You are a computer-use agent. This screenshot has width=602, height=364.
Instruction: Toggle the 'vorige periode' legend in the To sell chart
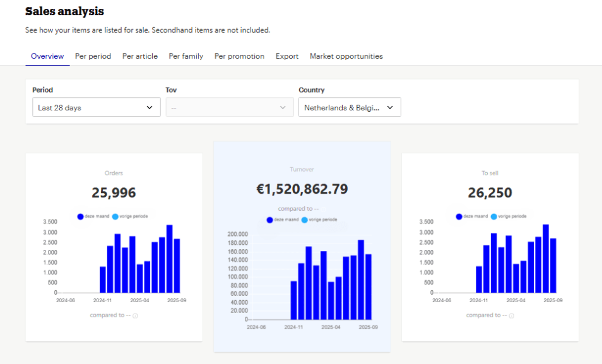coord(509,216)
